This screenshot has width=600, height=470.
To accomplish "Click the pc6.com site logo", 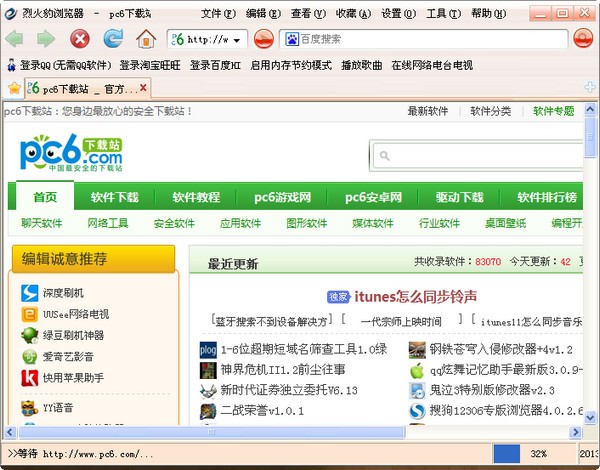I will 71,152.
